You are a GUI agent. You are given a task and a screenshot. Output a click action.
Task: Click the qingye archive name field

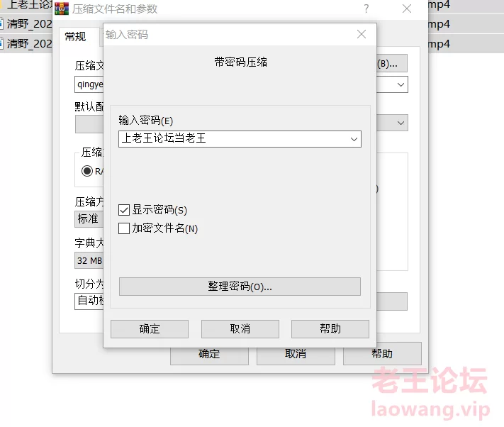click(x=89, y=84)
